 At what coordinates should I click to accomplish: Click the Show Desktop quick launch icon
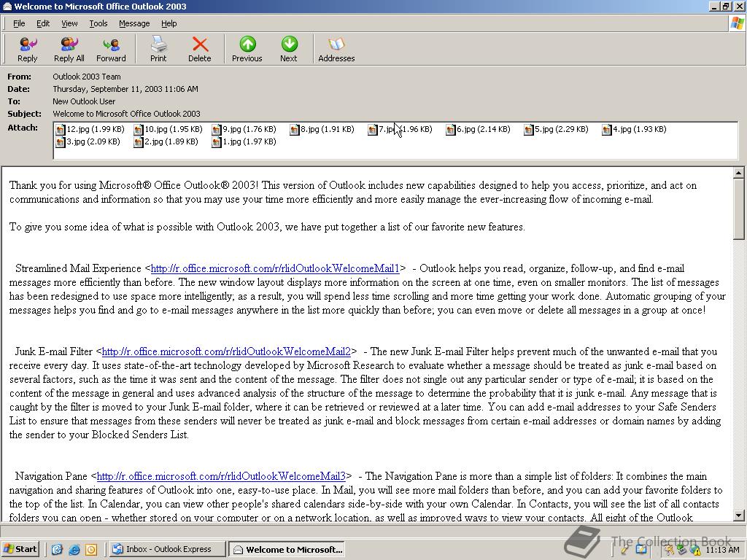pyautogui.click(x=57, y=550)
